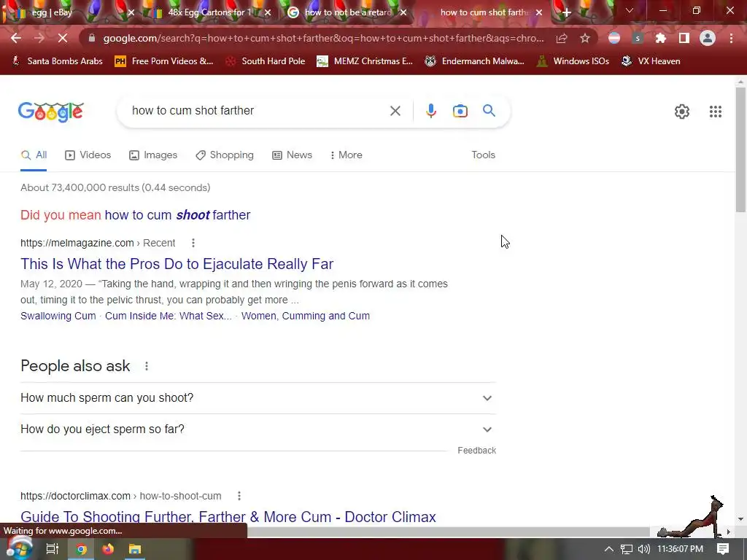Clear the search box with the X
Image resolution: width=747 pixels, height=560 pixels.
click(x=395, y=111)
